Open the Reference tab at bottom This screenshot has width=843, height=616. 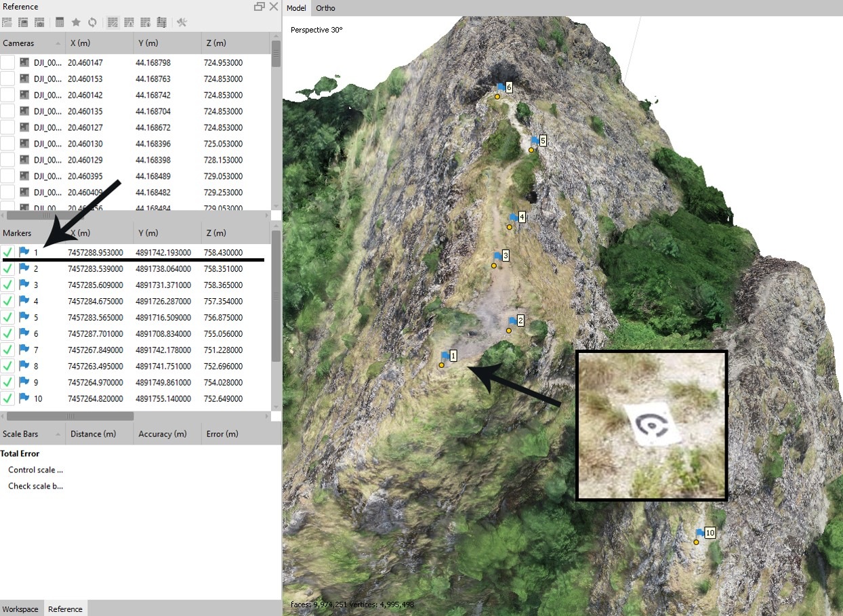(x=65, y=609)
